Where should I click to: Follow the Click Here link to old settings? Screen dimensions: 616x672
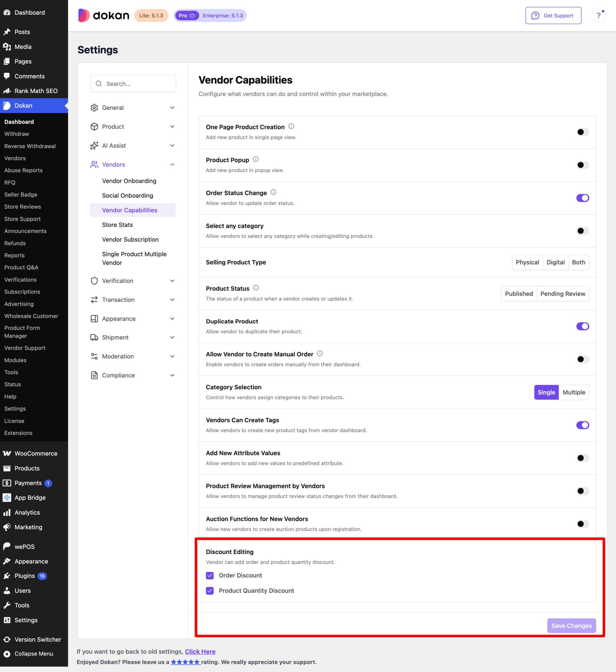tap(200, 651)
